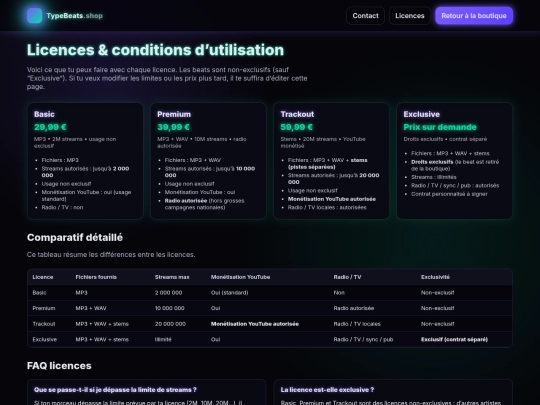Click the TypeBeats logo square icon
This screenshot has height=405, width=540.
34,16
